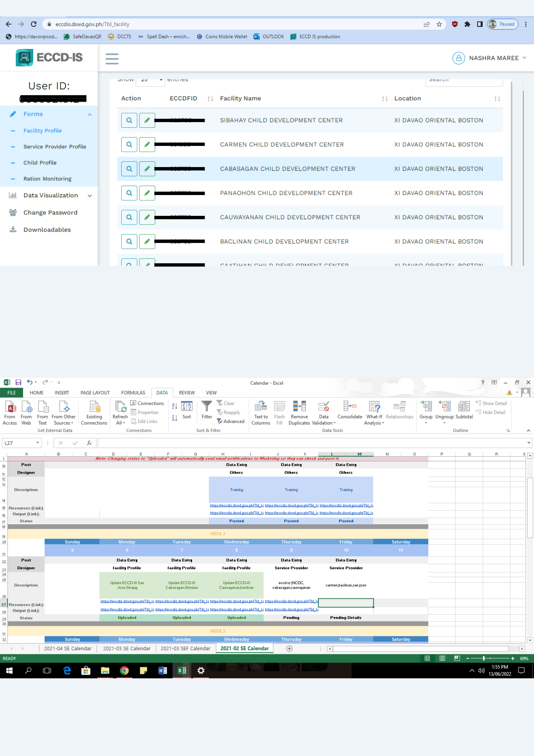The height and width of the screenshot is (756, 534).
Task: View CABASAGAN CHILD DEVELOPMENT CENTER with magnifier
Action: 129,169
